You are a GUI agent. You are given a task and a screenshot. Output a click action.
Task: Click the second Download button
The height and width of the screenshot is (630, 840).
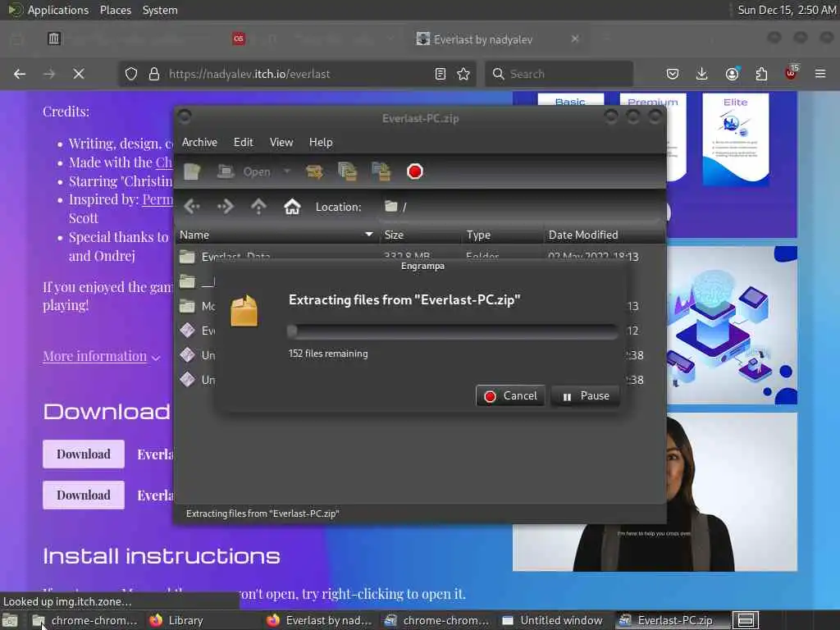tap(84, 495)
